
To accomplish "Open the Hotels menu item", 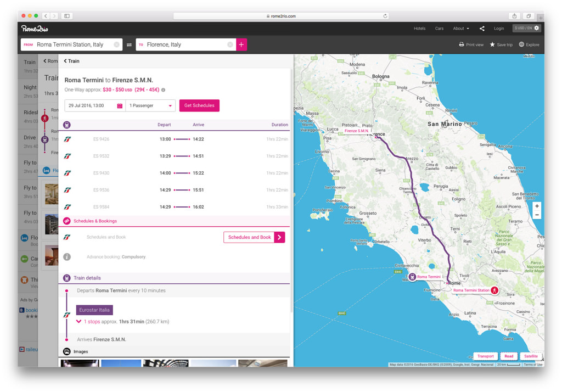I will pos(419,29).
